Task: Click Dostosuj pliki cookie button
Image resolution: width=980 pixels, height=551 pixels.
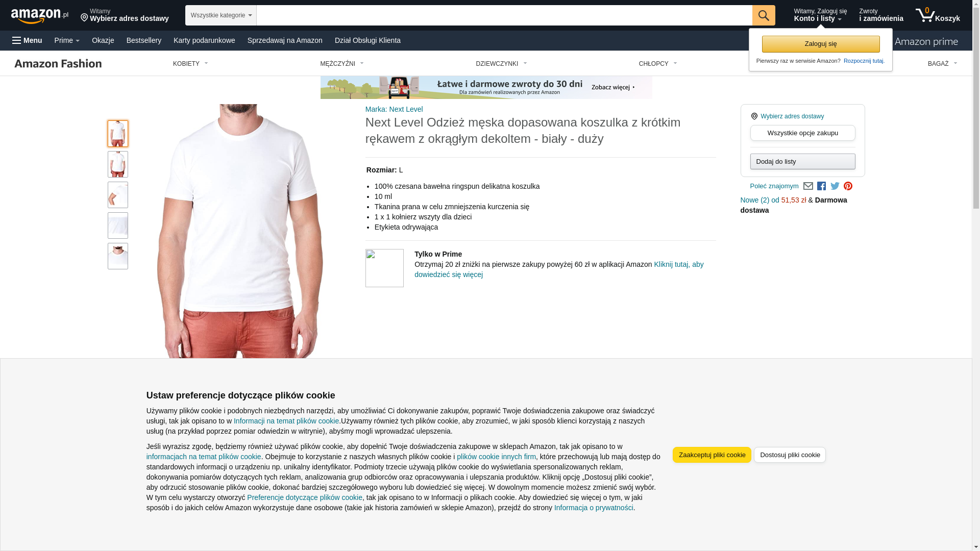Action: click(x=790, y=455)
